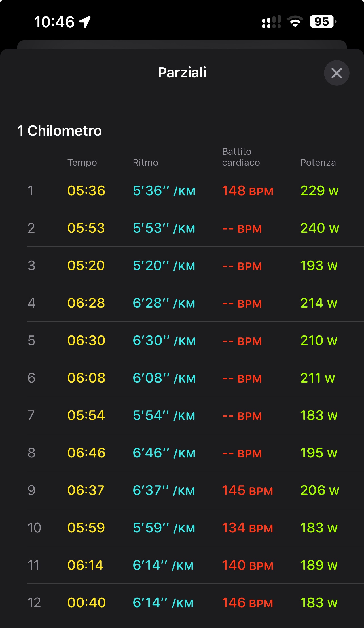Image resolution: width=364 pixels, height=628 pixels.
Task: Close the Parziali sheet with X
Action: (337, 73)
